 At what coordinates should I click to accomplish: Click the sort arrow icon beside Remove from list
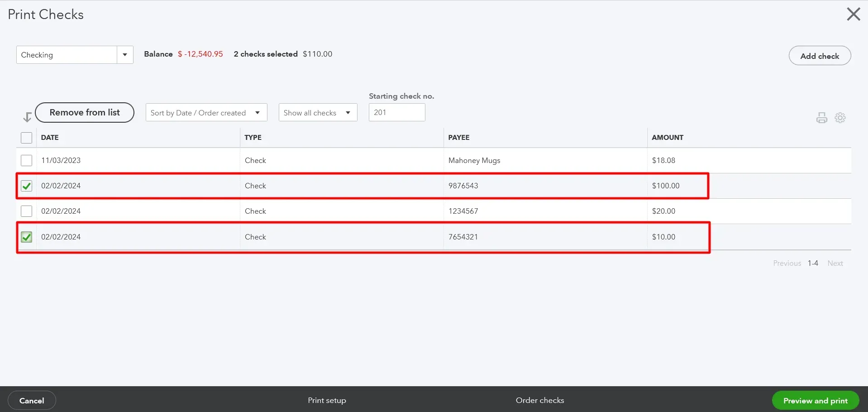click(x=27, y=117)
